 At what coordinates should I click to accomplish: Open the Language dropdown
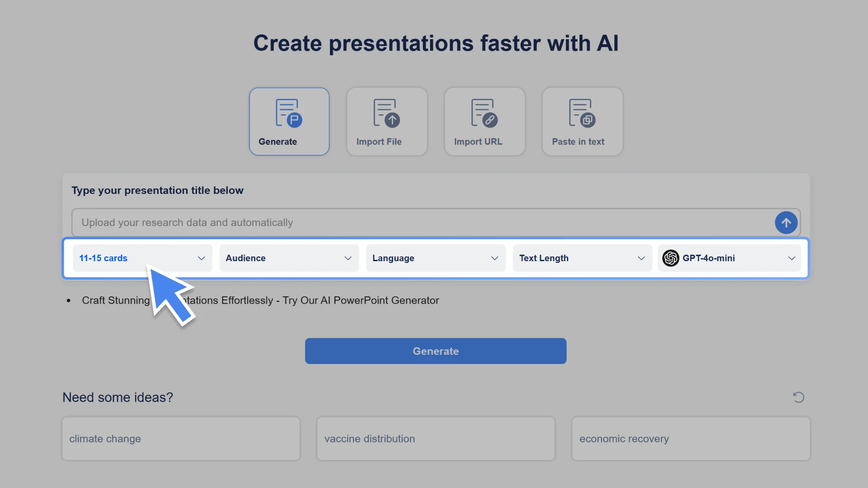tap(436, 258)
